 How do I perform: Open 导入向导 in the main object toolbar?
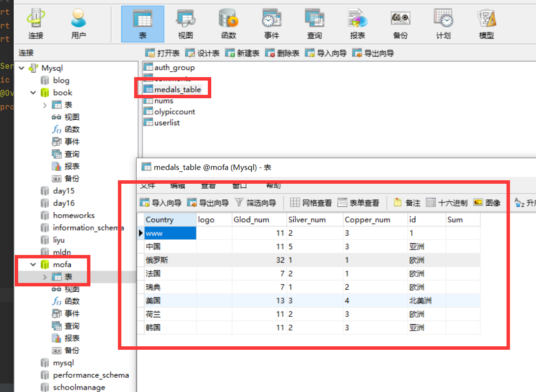(326, 53)
